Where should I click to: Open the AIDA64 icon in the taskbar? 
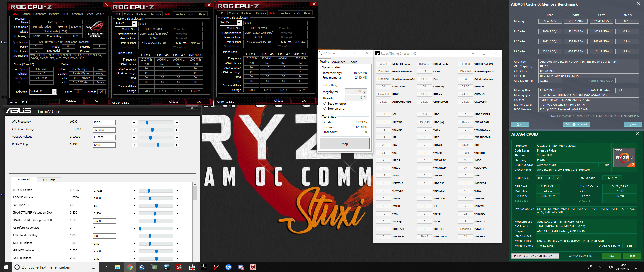179,267
